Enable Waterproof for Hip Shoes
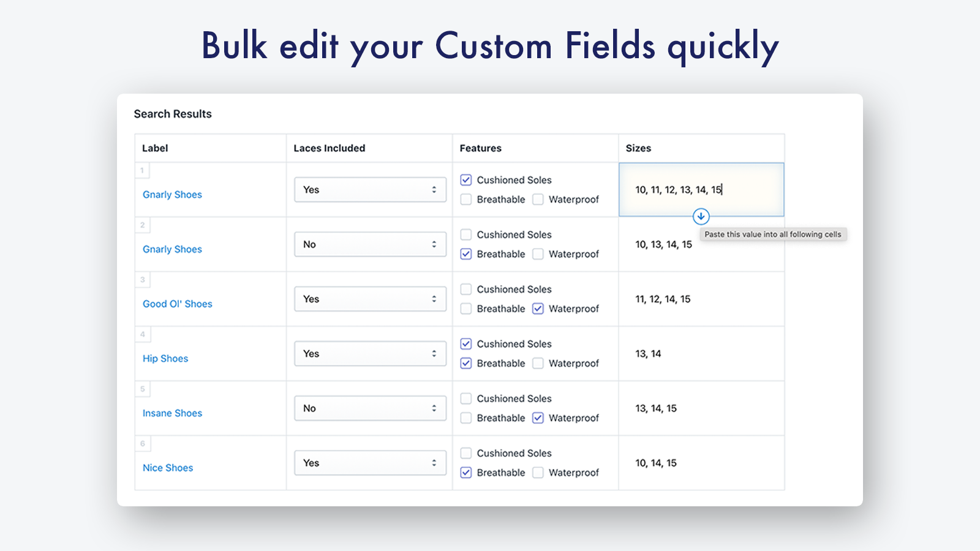Screen dimensions: 980x551 pyautogui.click(x=538, y=364)
